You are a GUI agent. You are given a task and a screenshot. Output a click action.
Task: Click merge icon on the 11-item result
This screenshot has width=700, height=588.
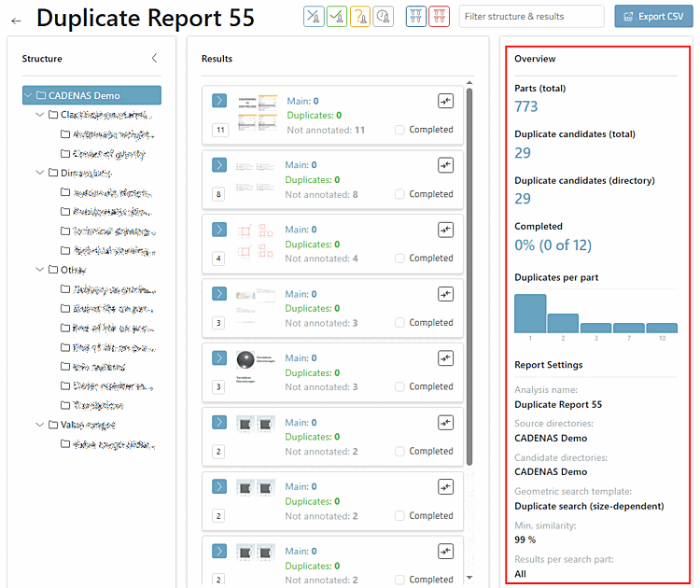(x=445, y=101)
